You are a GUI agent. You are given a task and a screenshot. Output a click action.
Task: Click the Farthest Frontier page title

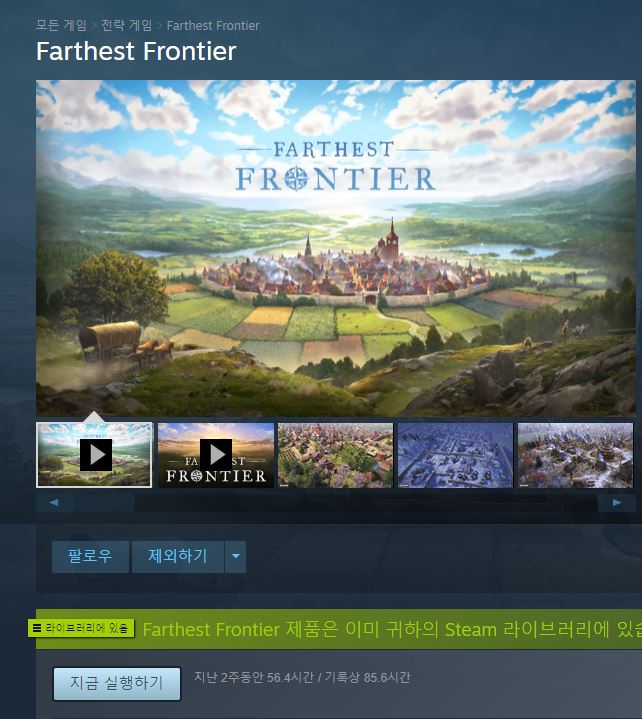136,51
